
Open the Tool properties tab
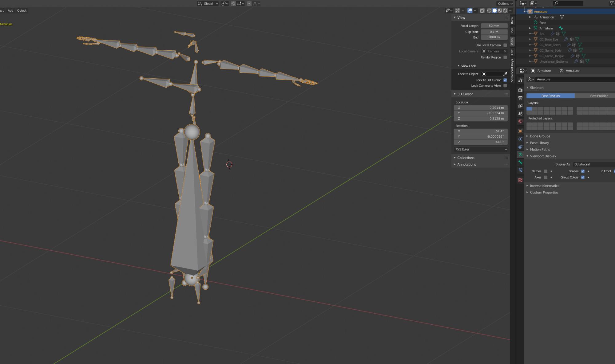520,80
